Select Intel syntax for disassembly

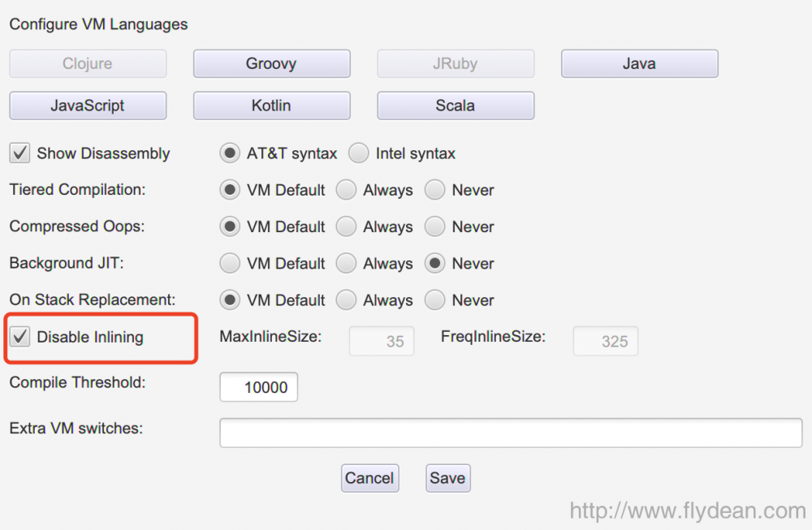pyautogui.click(x=358, y=153)
